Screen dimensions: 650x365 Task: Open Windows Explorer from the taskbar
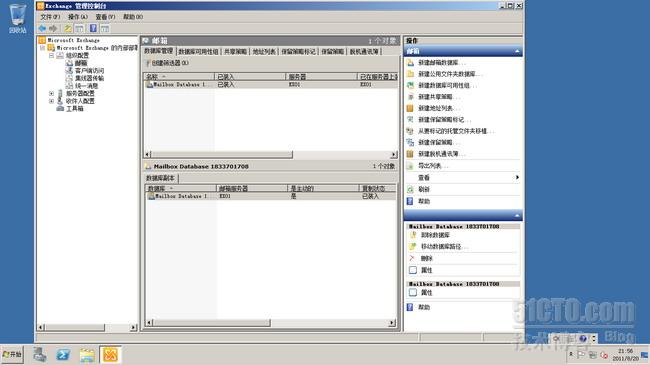click(87, 355)
